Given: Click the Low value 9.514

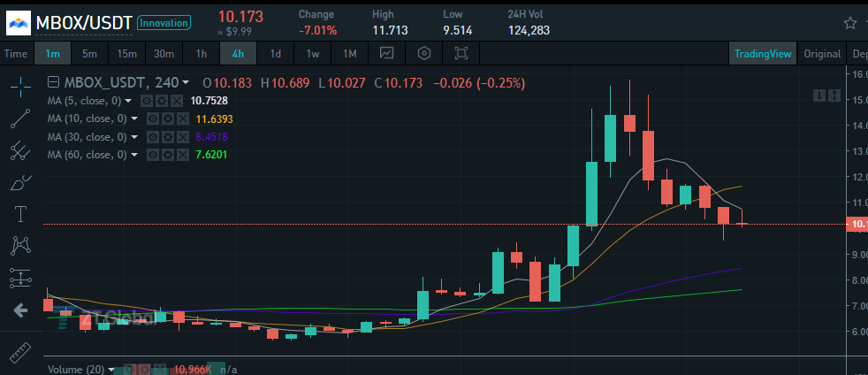Looking at the screenshot, I should tap(459, 30).
